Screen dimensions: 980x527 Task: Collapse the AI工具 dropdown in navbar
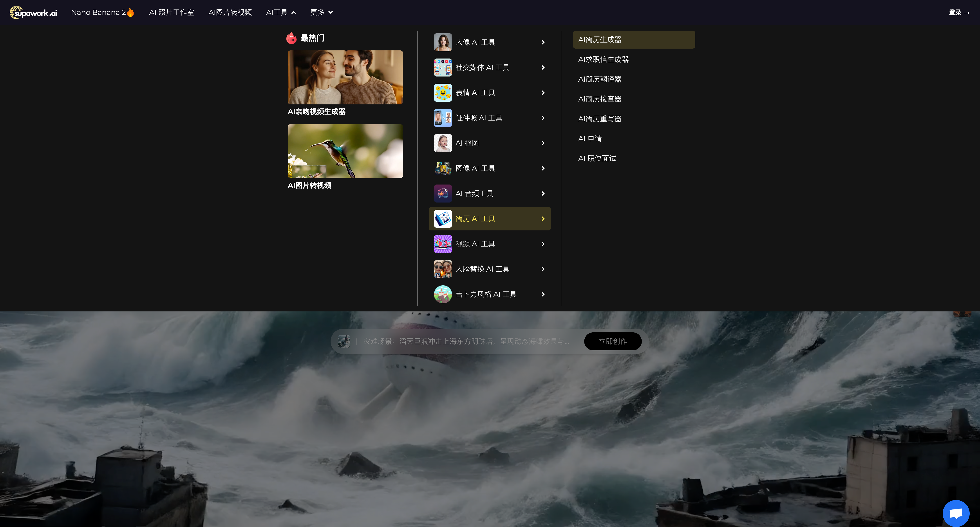(281, 13)
